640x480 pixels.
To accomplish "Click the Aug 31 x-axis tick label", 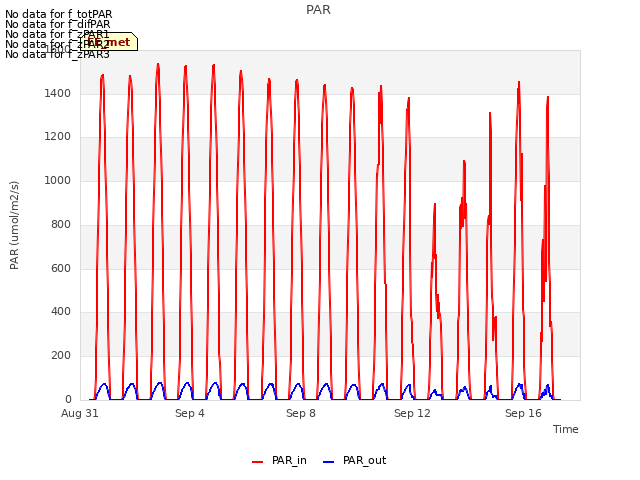I will [80, 413].
